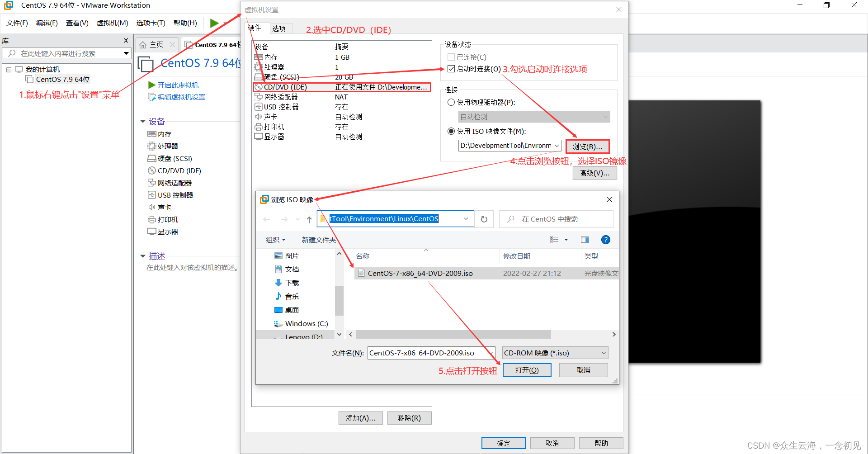Toggle the 启动时连接(O) checkbox
The height and width of the screenshot is (454, 868).
(451, 69)
